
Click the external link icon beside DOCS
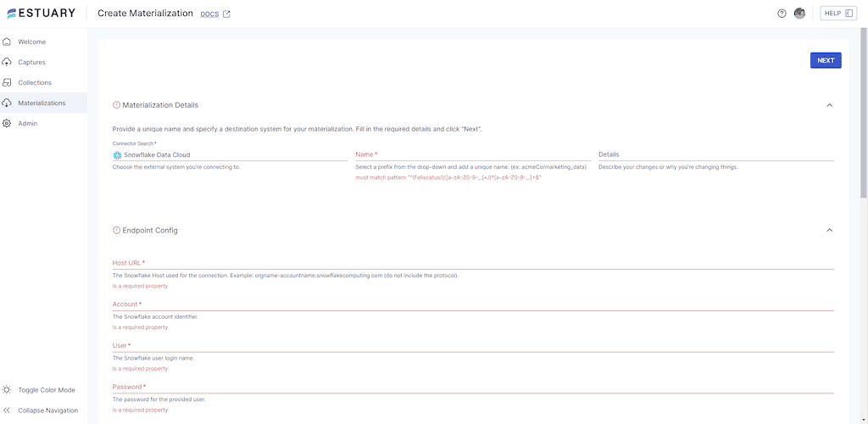point(226,14)
